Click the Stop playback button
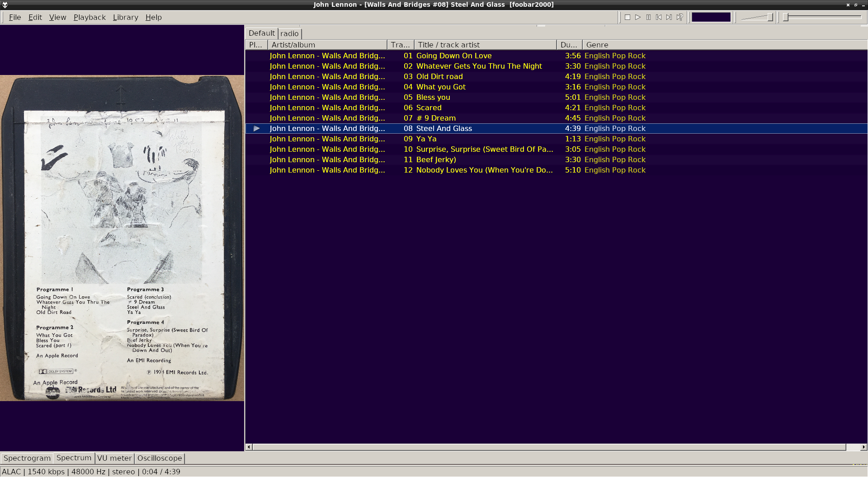This screenshot has width=868, height=477. pos(627,17)
